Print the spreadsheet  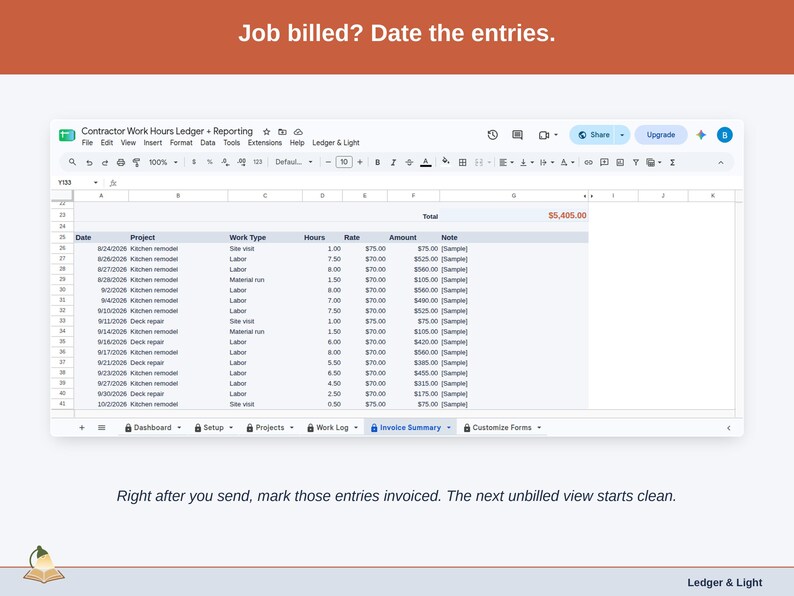[121, 163]
